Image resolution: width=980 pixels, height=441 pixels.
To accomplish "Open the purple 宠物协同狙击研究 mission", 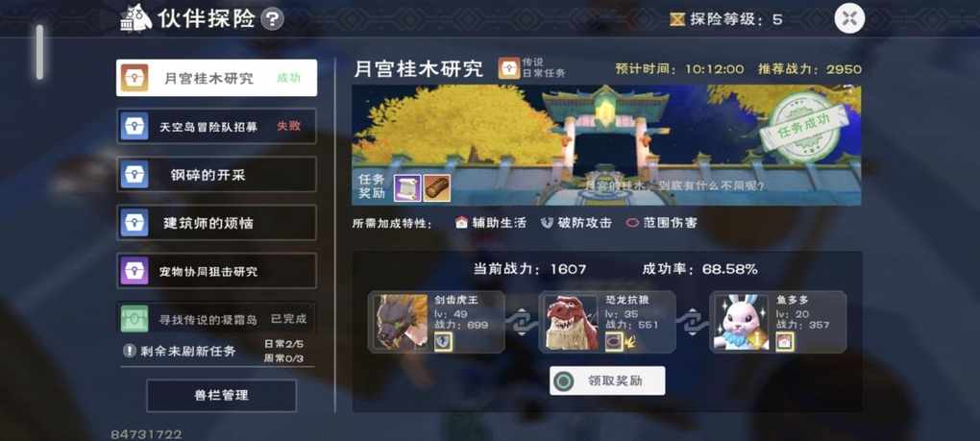I will point(216,271).
